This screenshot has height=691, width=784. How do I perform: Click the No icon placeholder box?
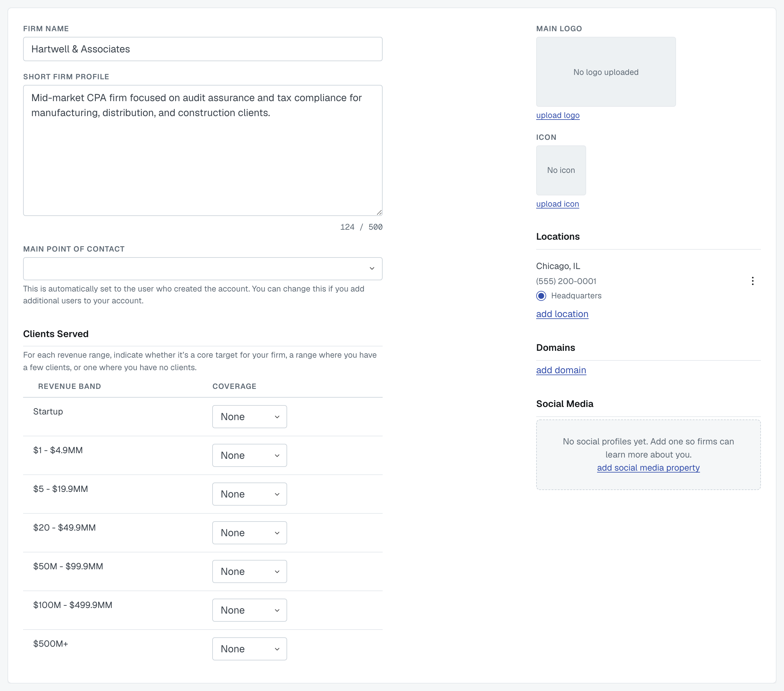point(561,170)
